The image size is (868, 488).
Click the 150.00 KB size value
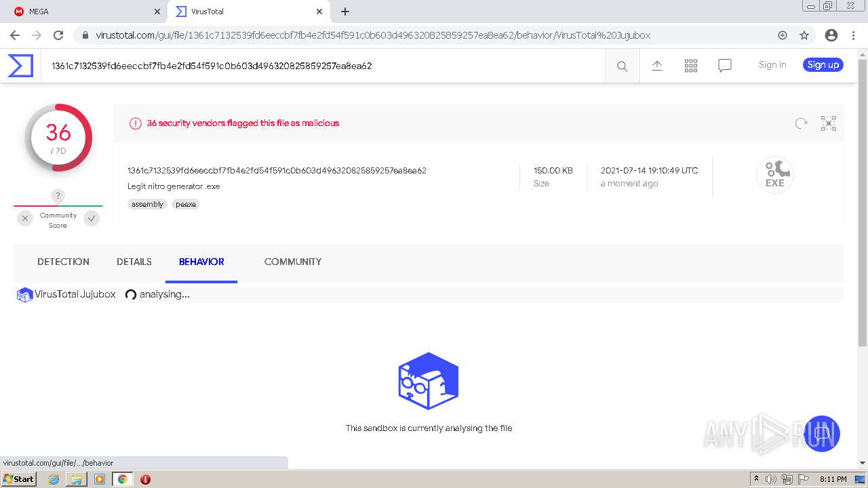(x=553, y=171)
